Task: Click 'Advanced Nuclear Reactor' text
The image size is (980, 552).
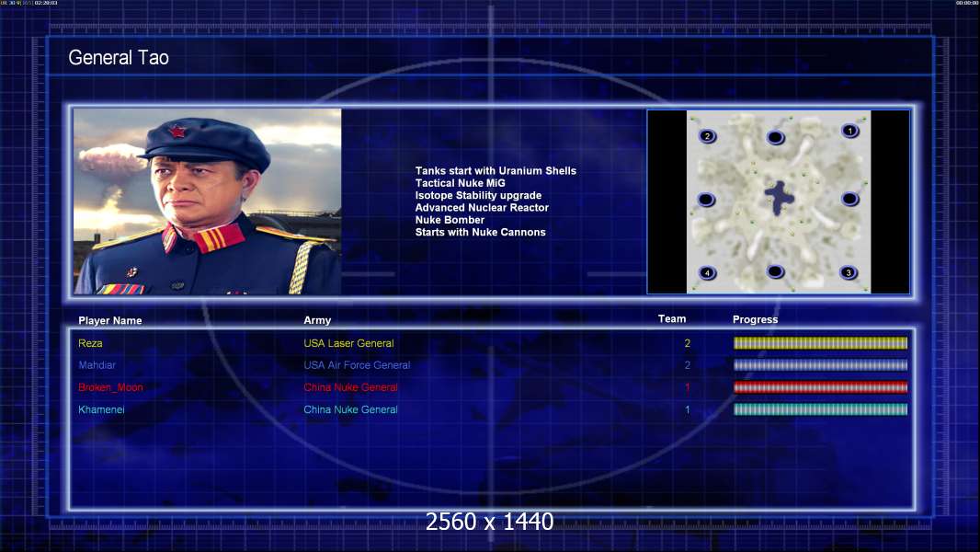Action: [482, 208]
